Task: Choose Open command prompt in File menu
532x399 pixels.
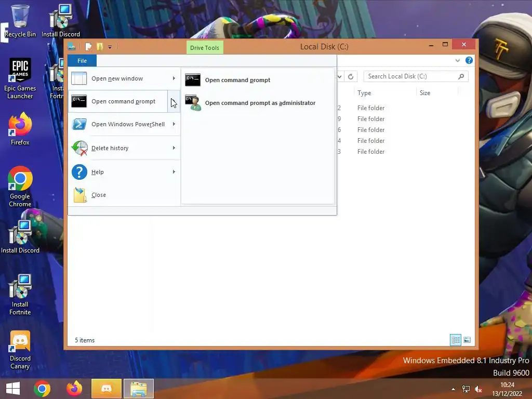Action: pos(117,101)
